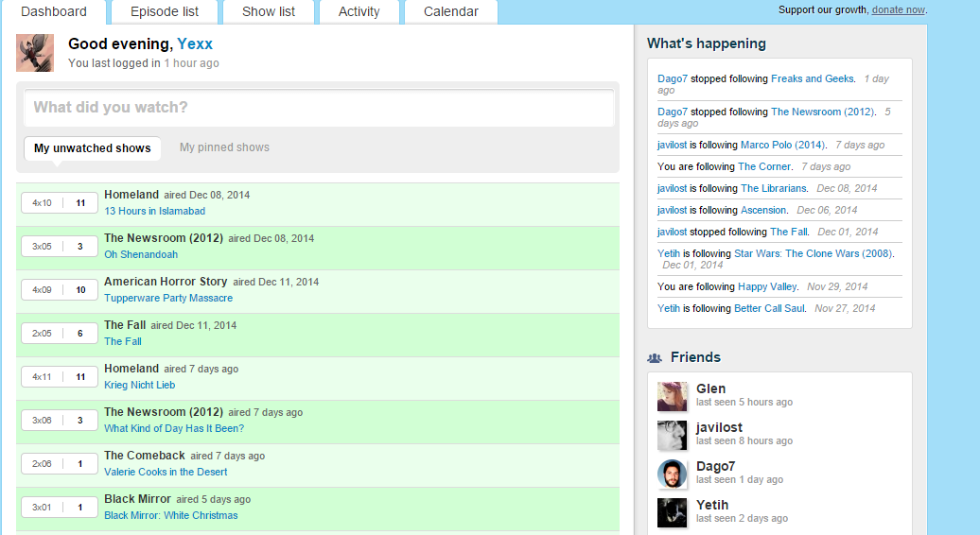Open Dago7's name in Friends list
This screenshot has height=535, width=980.
click(x=715, y=466)
